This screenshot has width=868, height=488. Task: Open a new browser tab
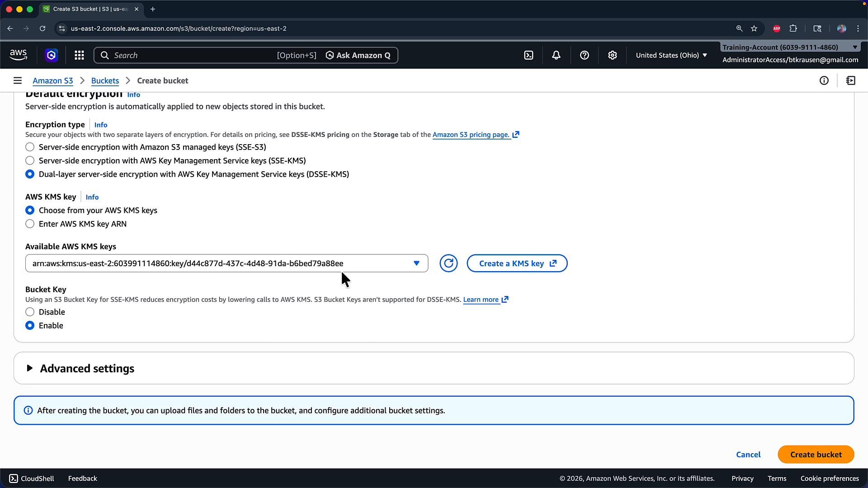[x=153, y=9]
